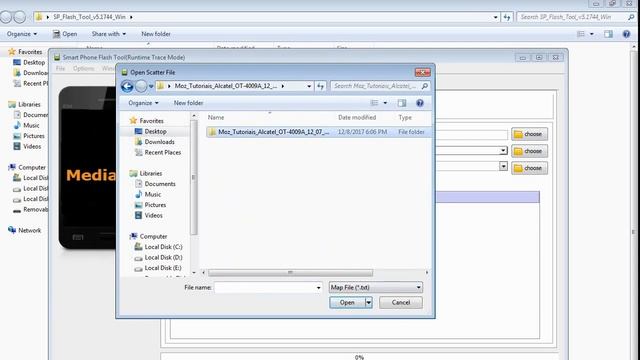The width and height of the screenshot is (640, 360).
Task: Open Options menu in Smart Phone Flash Tool
Action: [x=84, y=68]
